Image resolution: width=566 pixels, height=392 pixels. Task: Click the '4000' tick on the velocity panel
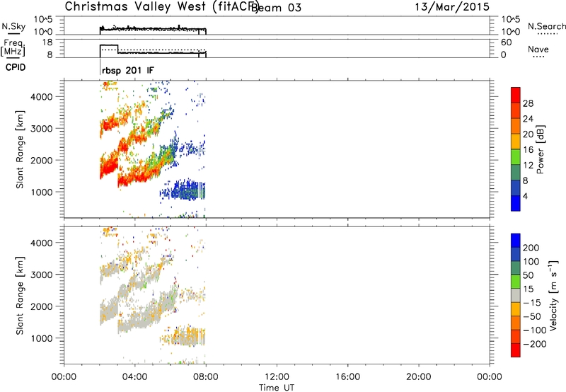pyautogui.click(x=42, y=243)
